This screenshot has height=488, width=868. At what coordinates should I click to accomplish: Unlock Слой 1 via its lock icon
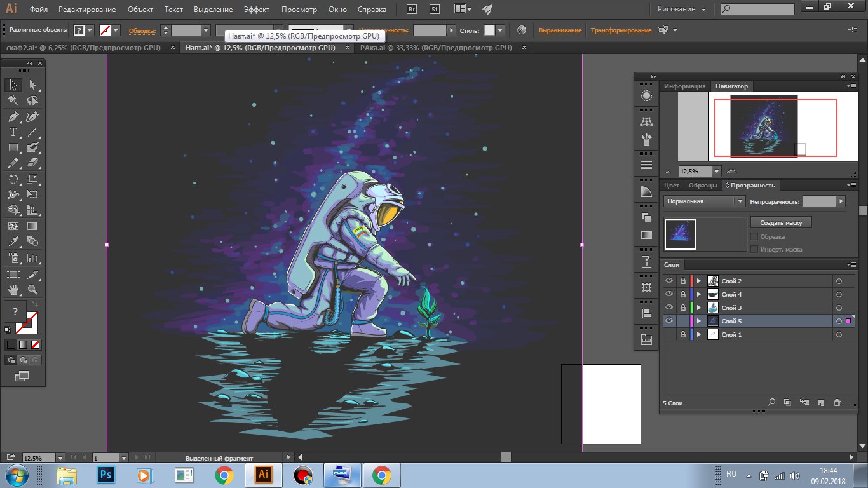tap(682, 334)
